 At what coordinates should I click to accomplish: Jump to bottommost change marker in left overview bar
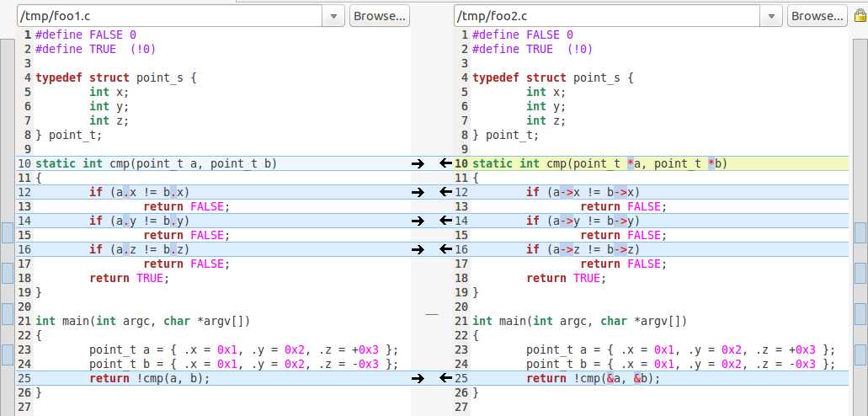(8, 355)
